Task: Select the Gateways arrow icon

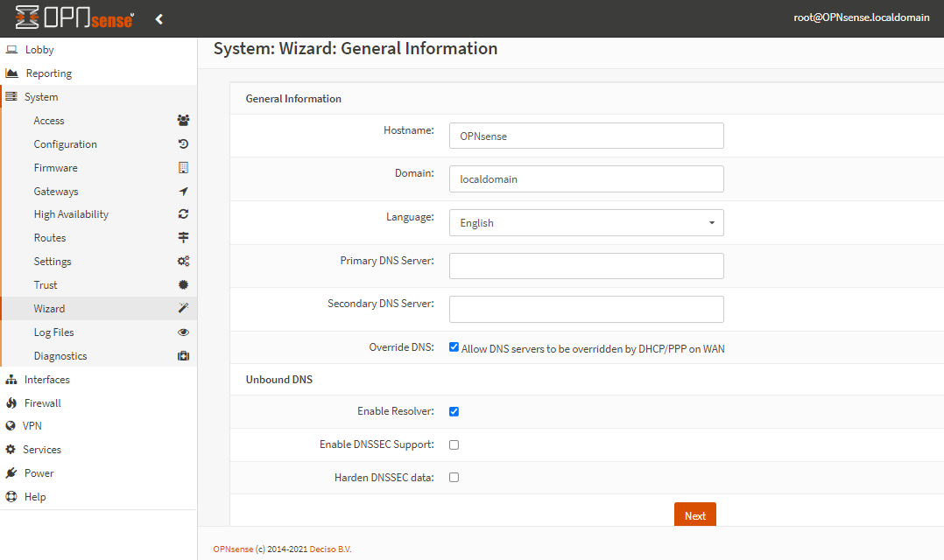Action: click(x=182, y=191)
